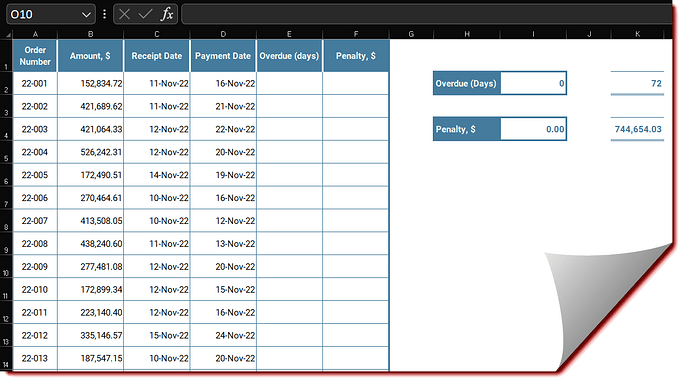Select column K header
The height and width of the screenshot is (389, 690).
point(638,34)
